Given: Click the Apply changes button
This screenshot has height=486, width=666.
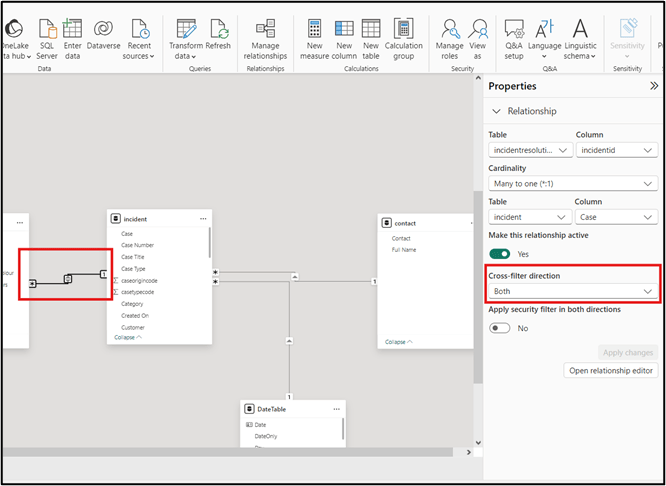Looking at the screenshot, I should point(628,352).
